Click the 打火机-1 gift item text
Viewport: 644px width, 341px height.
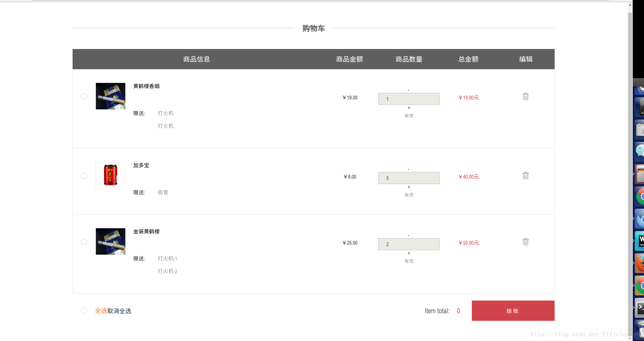point(167,258)
